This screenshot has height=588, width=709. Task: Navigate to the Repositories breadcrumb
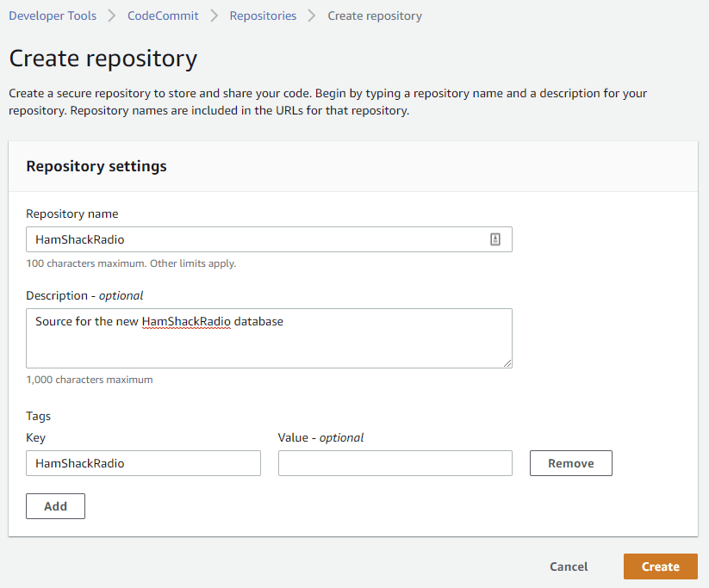[263, 15]
